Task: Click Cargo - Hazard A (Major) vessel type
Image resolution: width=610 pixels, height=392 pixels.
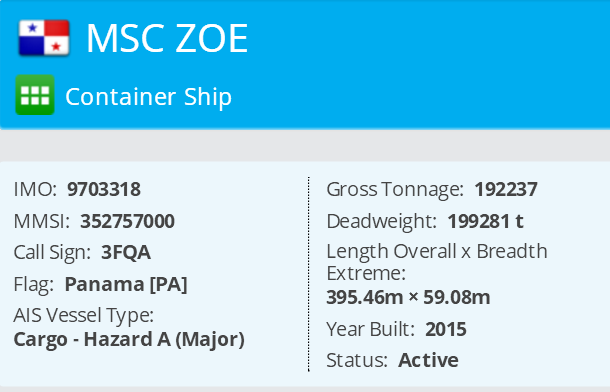Action: pos(129,340)
